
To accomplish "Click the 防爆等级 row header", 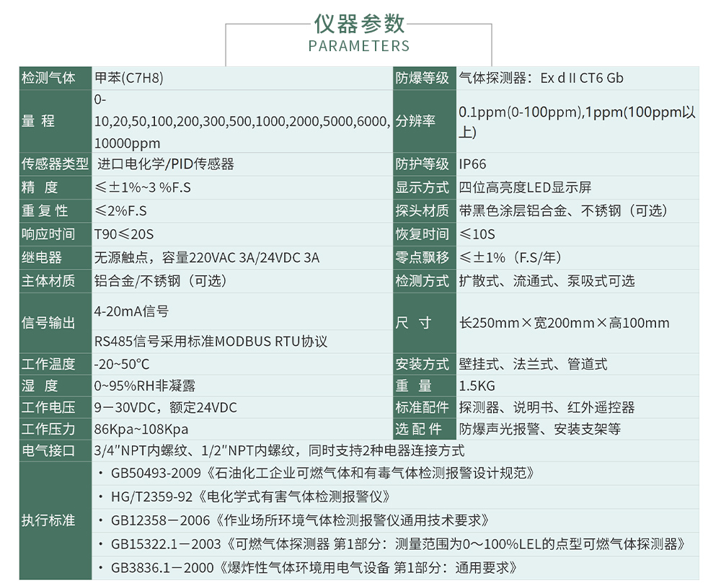I will tap(424, 78).
